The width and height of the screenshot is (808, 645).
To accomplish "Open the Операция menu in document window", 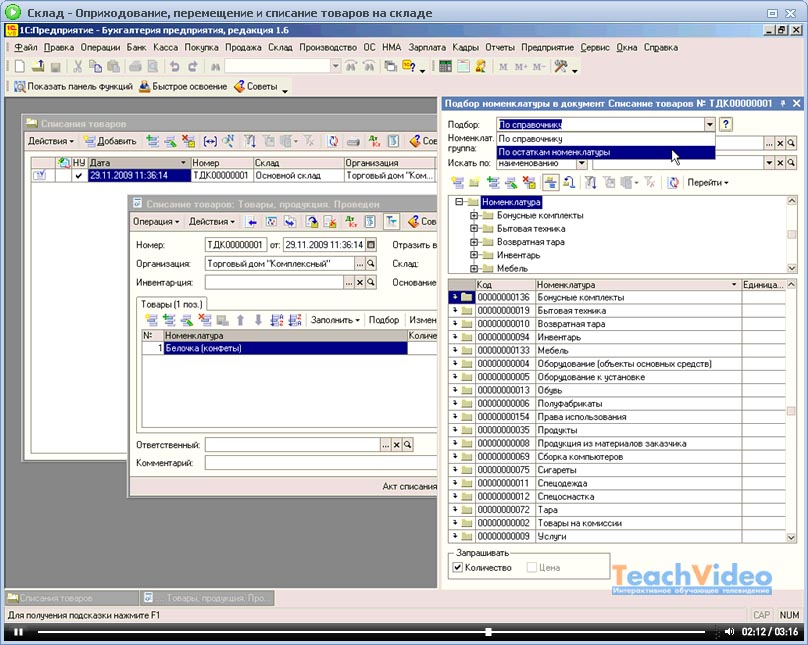I will tap(156, 222).
